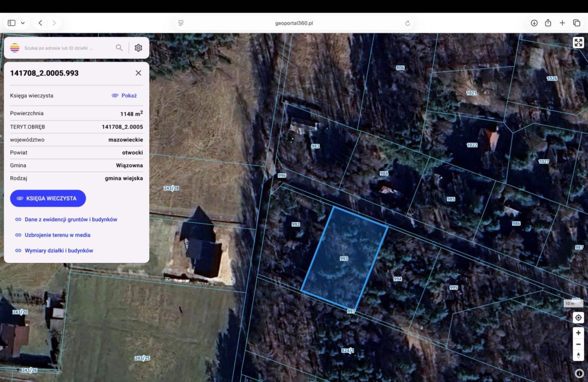Click the Geoportal360 rainbow logo
588x382 pixels.
(15, 48)
